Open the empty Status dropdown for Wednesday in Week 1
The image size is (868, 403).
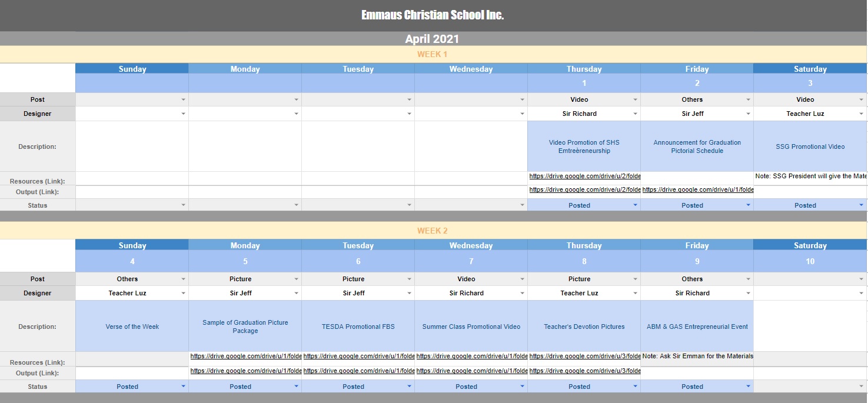click(522, 205)
